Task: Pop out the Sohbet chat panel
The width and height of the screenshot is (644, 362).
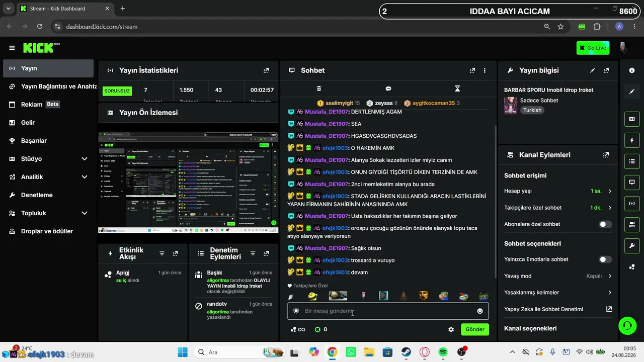Action: (472, 70)
